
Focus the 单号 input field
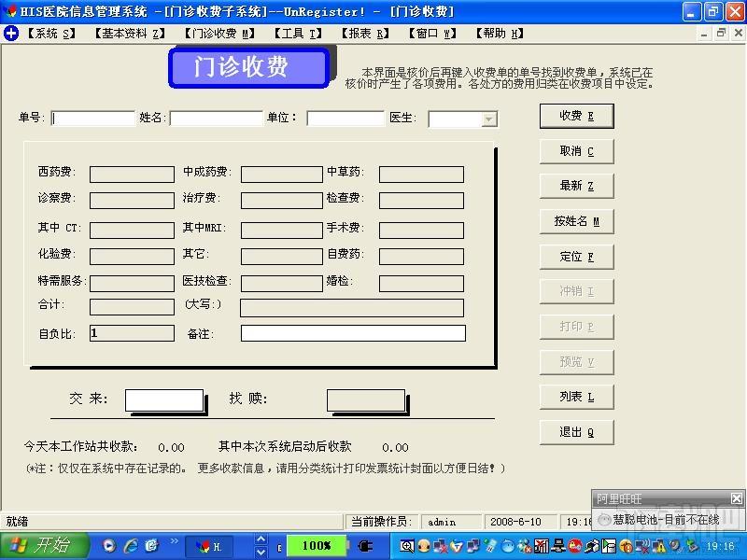(x=93, y=119)
